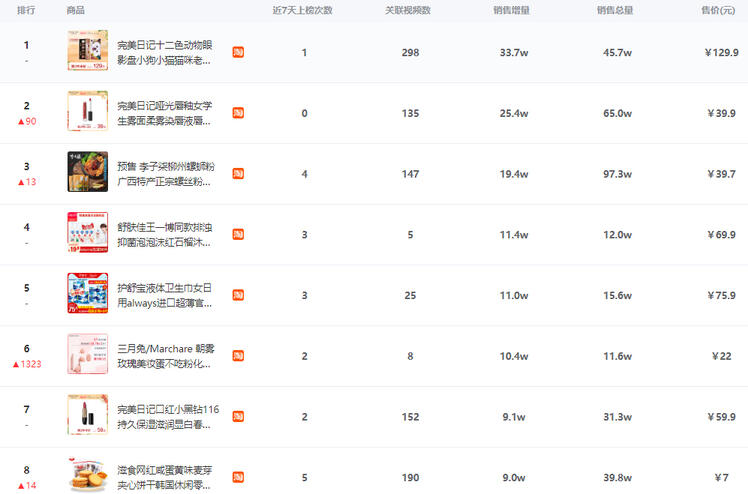The image size is (748, 494).
Task: Open 滋食网红咸蛋黄味麦芽饼干 product link
Action: [x=164, y=477]
